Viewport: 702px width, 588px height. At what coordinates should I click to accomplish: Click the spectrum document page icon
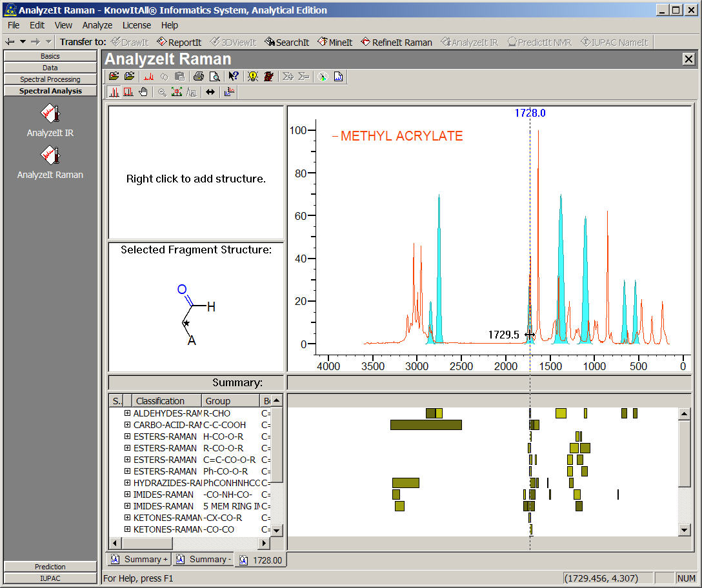tap(339, 77)
